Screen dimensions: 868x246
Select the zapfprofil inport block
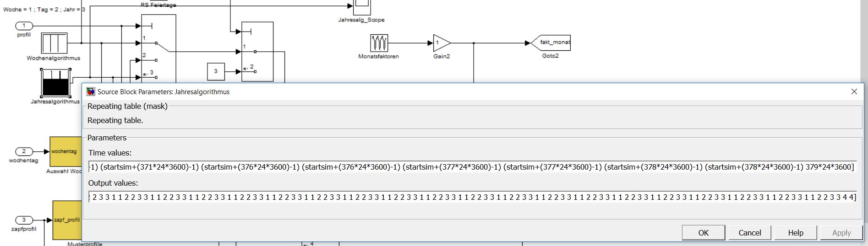24,220
